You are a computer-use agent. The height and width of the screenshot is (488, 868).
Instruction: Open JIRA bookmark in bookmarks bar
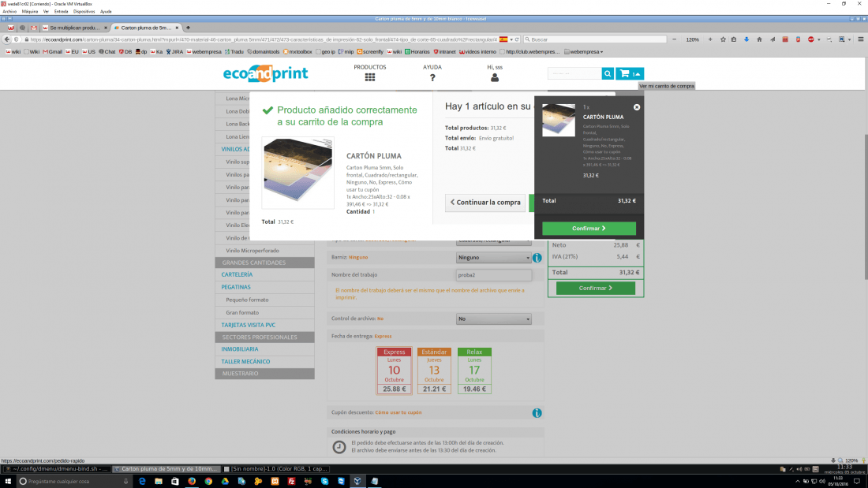tap(174, 52)
